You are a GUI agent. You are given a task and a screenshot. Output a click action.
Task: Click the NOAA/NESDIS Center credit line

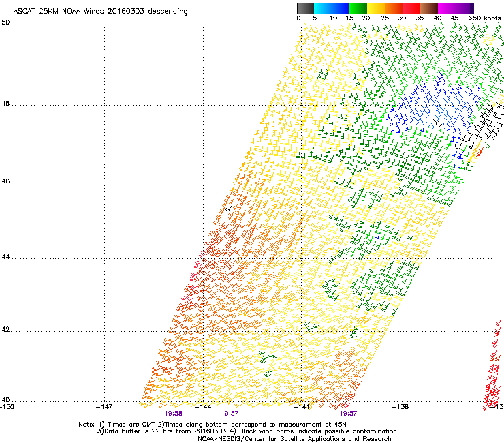pyautogui.click(x=294, y=439)
